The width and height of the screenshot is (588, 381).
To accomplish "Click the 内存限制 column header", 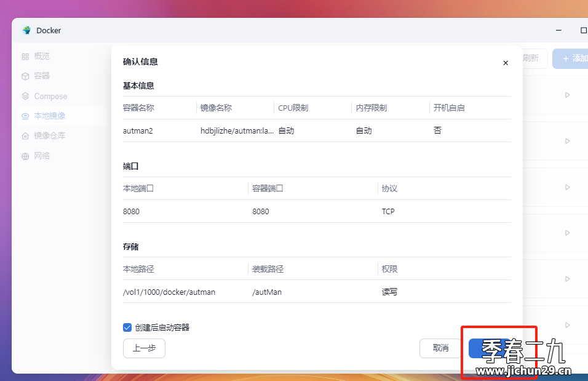I will [371, 108].
